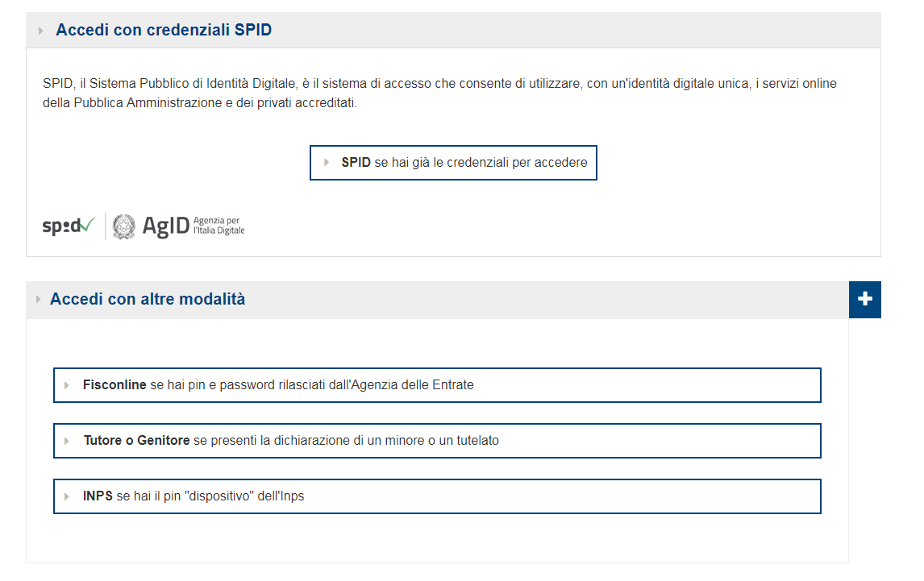Click the bold INPS label text
Screen dimensions: 924x581
click(98, 496)
